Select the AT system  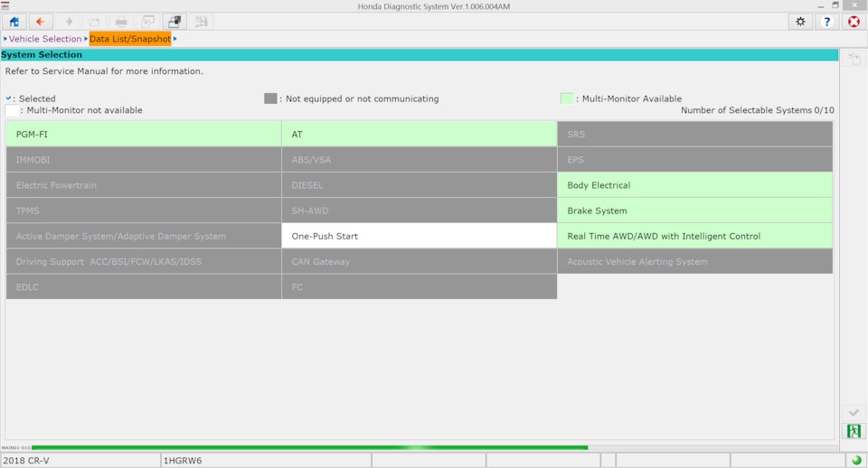coord(419,134)
